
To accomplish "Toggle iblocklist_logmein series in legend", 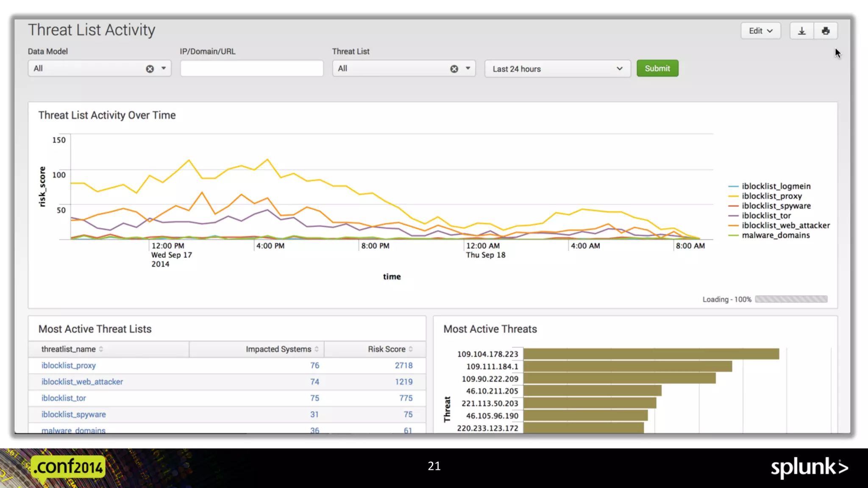I will pos(776,186).
